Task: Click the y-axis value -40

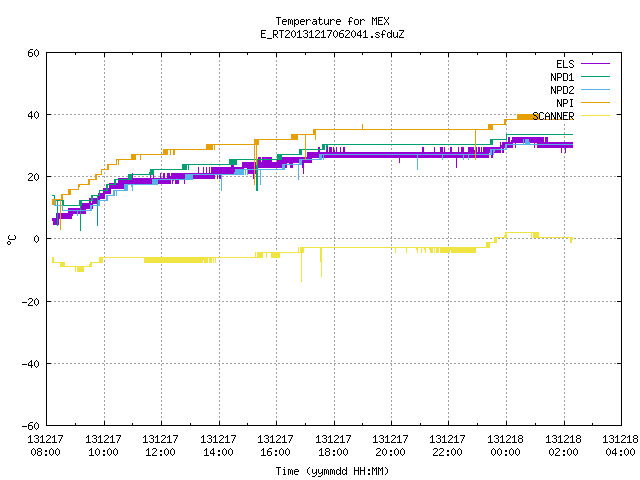Action: (31, 364)
